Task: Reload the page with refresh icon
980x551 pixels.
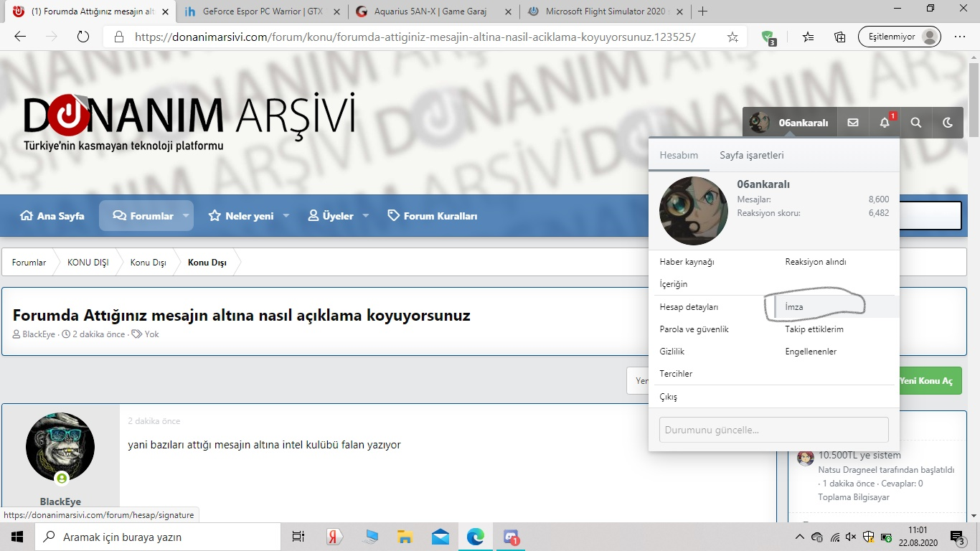Action: pos(83,37)
